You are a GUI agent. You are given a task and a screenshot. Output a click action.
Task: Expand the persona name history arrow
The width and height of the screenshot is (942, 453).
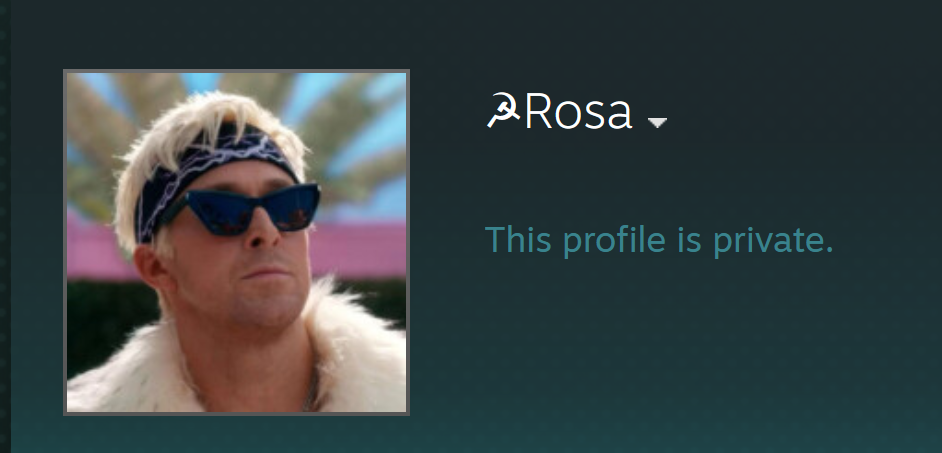657,123
